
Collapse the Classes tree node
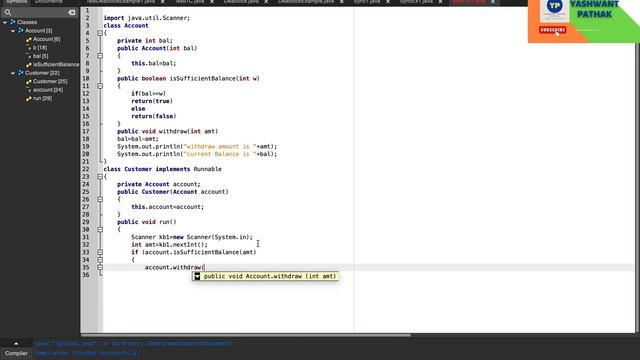coord(5,22)
